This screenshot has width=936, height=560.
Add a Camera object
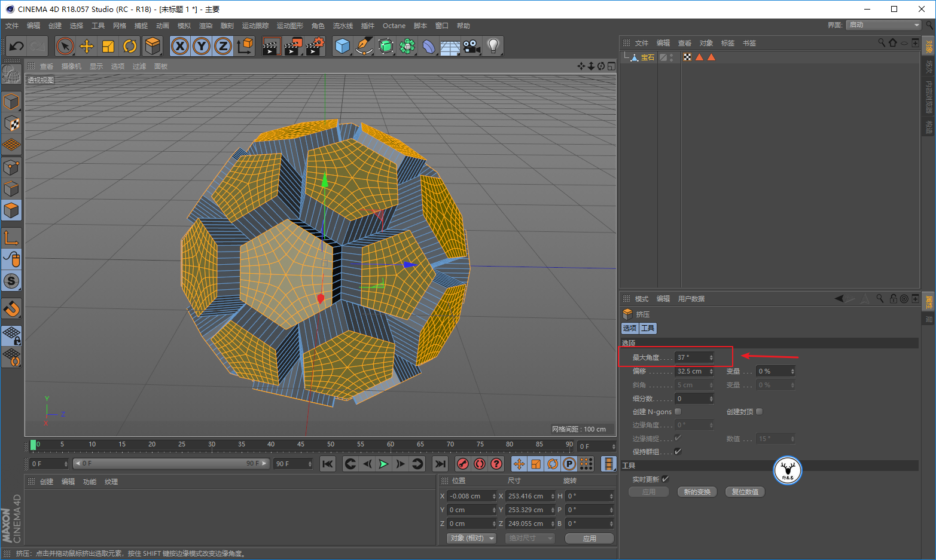click(472, 46)
